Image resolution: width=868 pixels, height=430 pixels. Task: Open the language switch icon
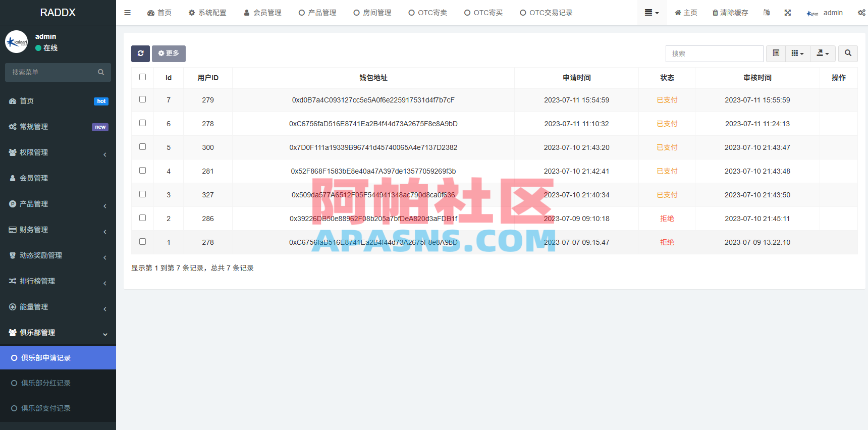tap(767, 13)
